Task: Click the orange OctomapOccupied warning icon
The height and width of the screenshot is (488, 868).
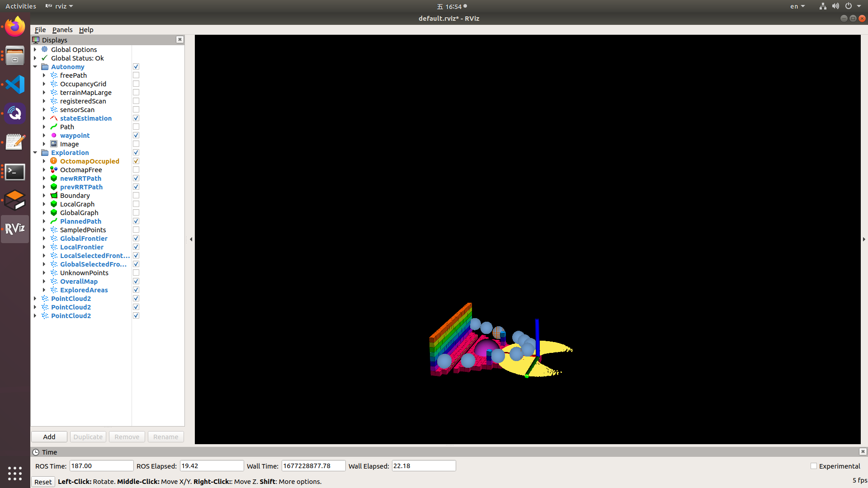Action: click(x=54, y=161)
